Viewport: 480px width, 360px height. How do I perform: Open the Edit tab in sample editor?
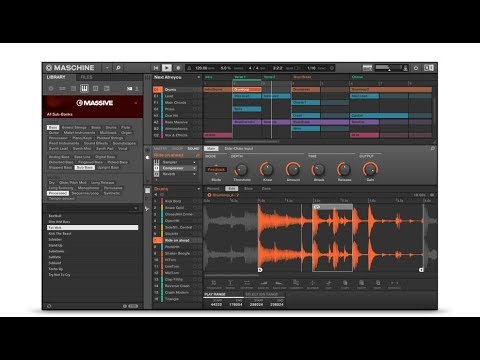point(231,189)
